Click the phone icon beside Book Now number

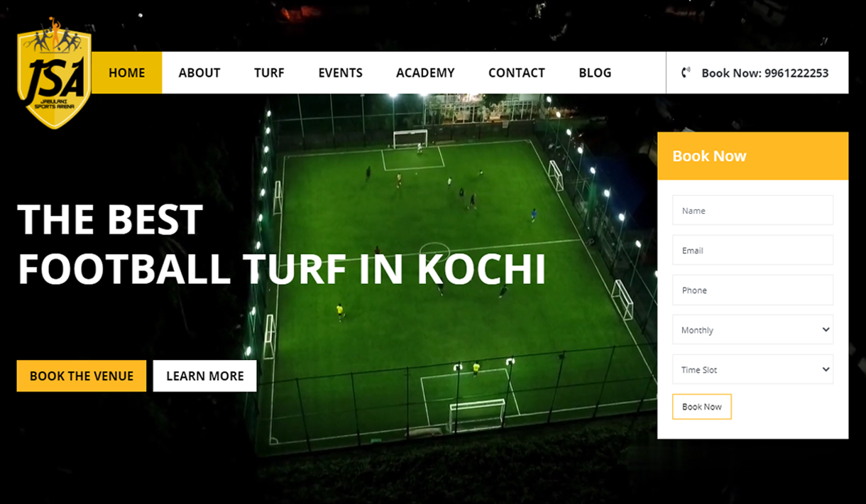coord(686,72)
